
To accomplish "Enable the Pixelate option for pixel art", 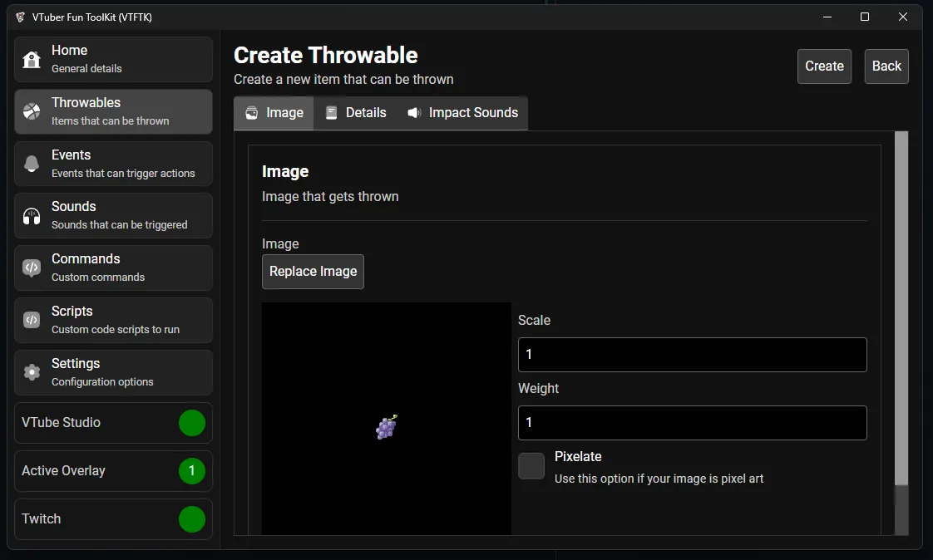I will click(x=531, y=466).
